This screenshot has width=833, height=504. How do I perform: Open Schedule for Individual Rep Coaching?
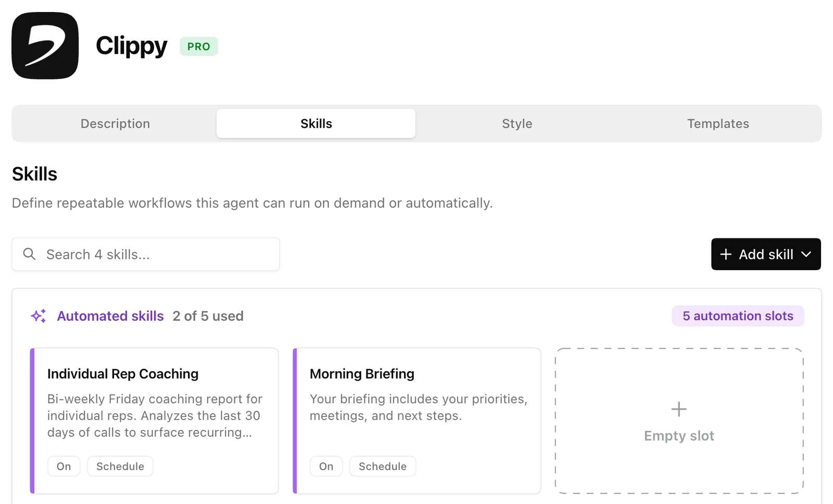pos(120,467)
